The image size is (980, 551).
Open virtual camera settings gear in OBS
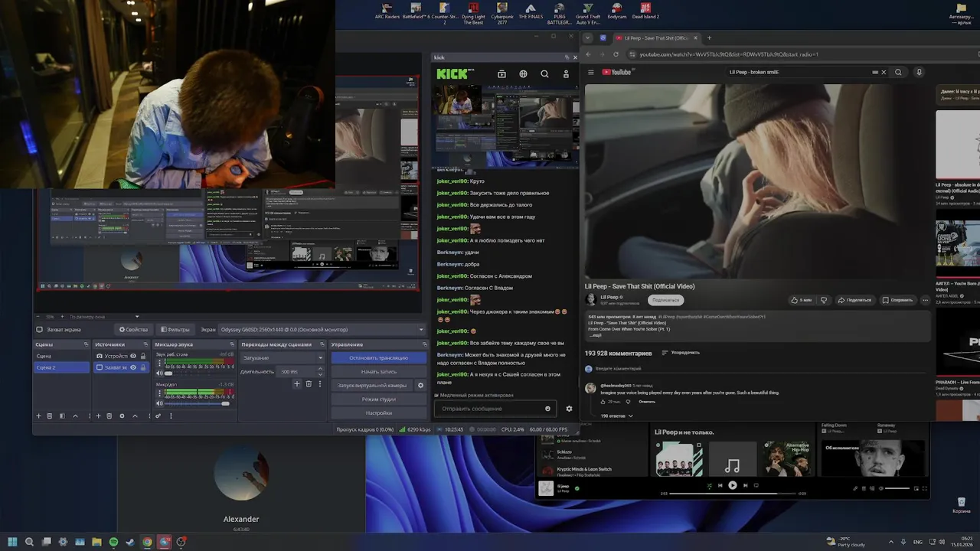420,386
